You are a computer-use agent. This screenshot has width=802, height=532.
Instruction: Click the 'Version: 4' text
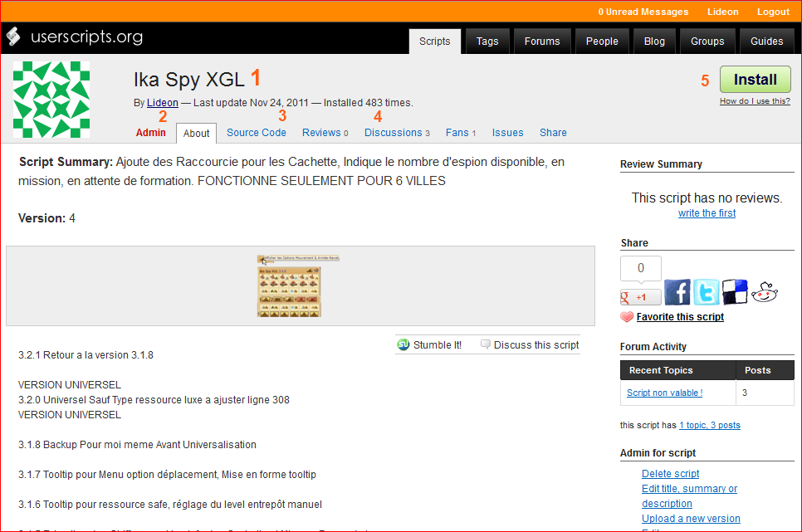point(46,218)
